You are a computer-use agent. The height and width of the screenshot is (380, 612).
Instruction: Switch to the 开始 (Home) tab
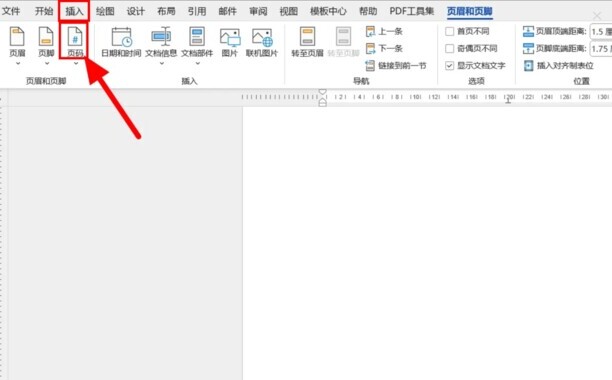coord(44,11)
